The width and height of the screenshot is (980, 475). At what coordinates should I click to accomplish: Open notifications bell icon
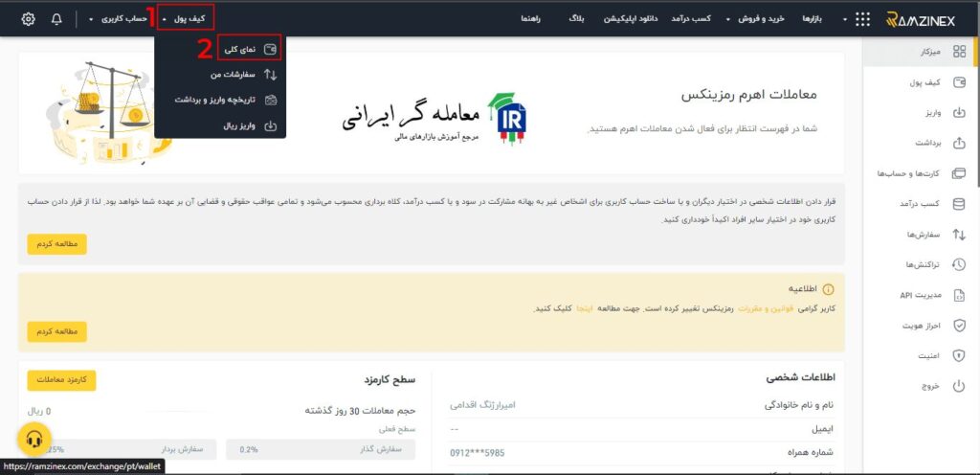coord(56,19)
